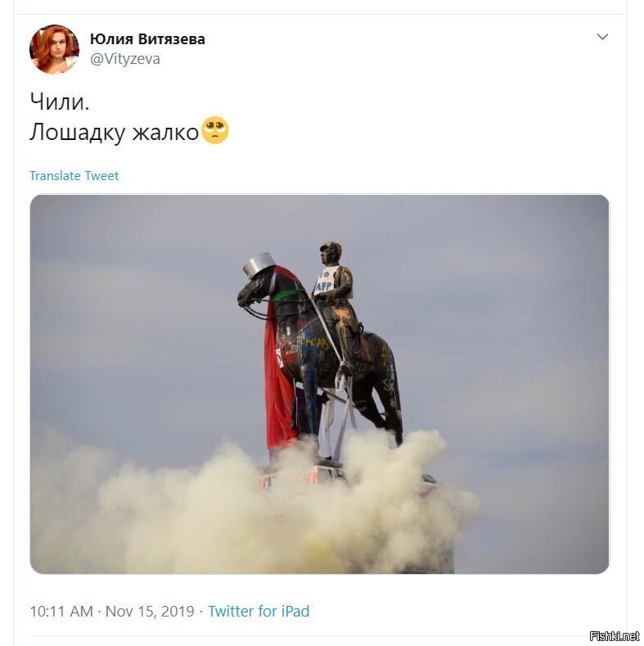The image size is (644, 646).
Task: Click the metal bucket on the horse's head
Action: [x=259, y=264]
